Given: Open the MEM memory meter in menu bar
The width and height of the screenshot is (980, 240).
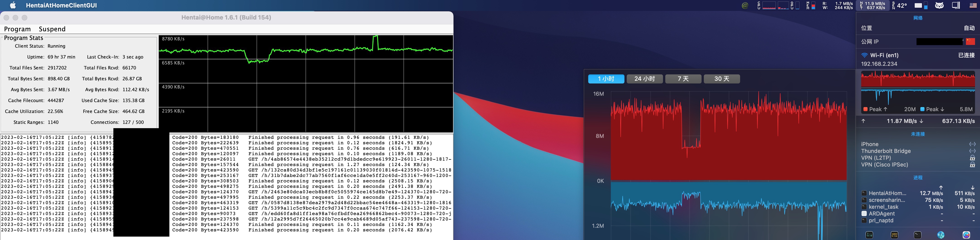Looking at the screenshot, I should [811, 5].
